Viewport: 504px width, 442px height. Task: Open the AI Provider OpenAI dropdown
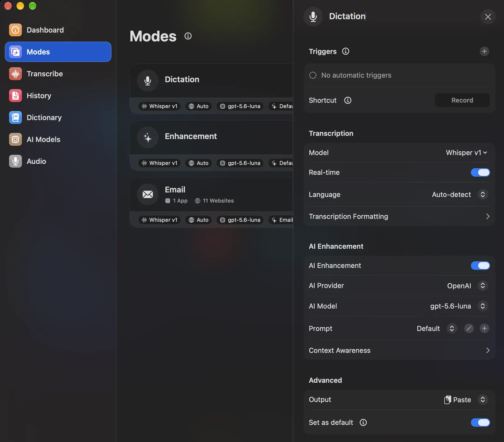(x=467, y=286)
